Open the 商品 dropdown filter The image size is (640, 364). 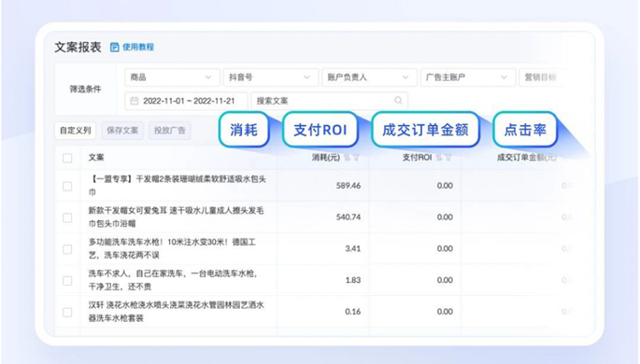tap(172, 77)
